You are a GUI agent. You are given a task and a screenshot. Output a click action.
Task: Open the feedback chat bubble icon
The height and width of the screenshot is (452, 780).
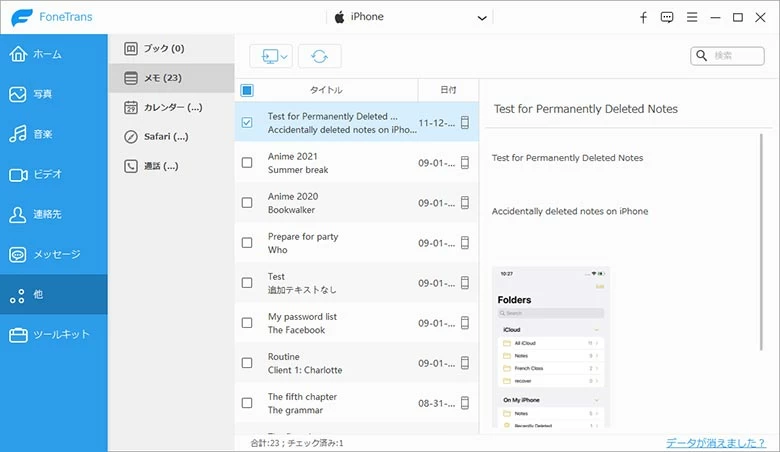[x=667, y=17]
